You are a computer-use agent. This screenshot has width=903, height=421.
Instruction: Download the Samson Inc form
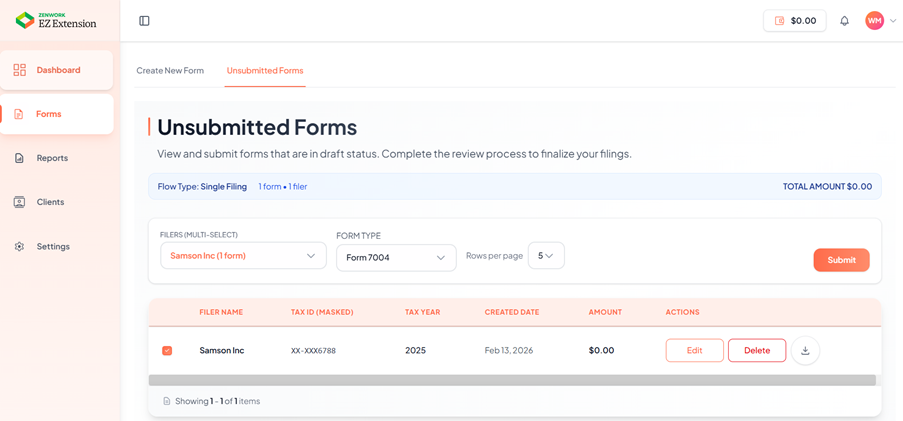805,351
